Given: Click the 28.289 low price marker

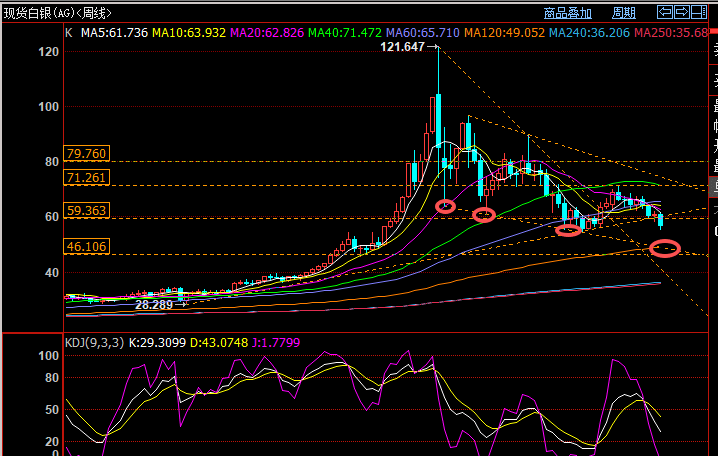Looking at the screenshot, I should click(154, 305).
